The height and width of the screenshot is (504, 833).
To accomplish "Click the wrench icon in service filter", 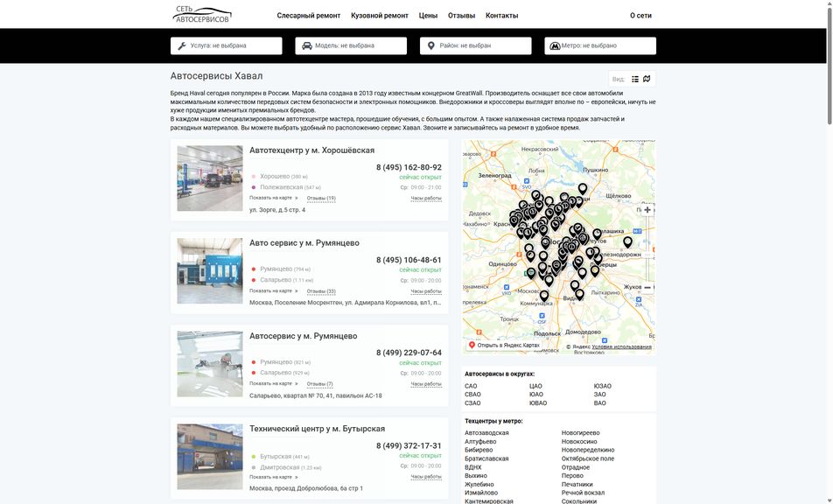I will click(182, 45).
